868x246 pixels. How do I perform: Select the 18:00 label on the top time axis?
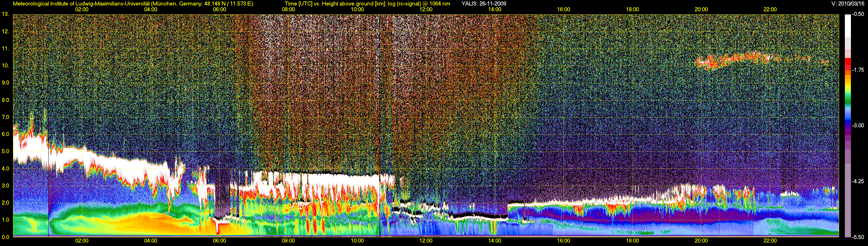632,10
